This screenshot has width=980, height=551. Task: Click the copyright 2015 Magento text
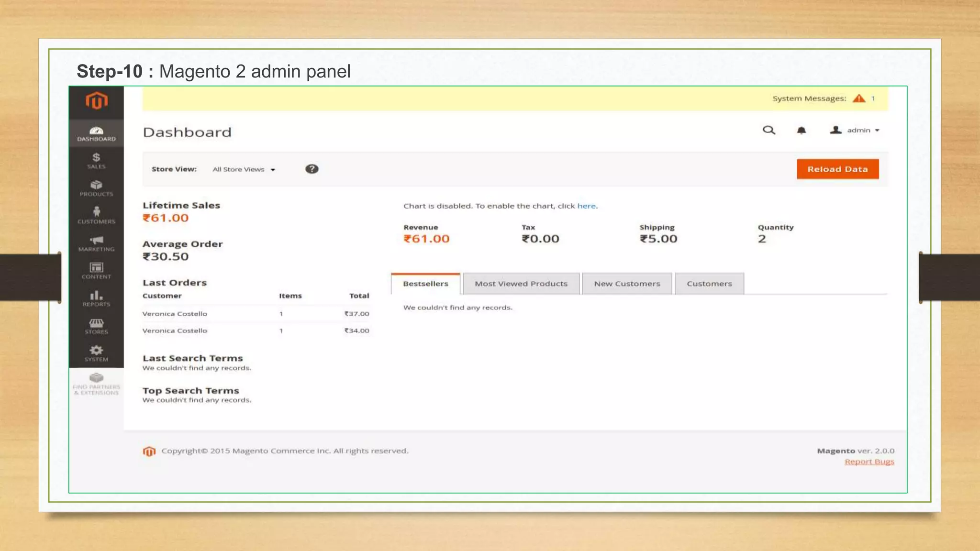pyautogui.click(x=285, y=451)
